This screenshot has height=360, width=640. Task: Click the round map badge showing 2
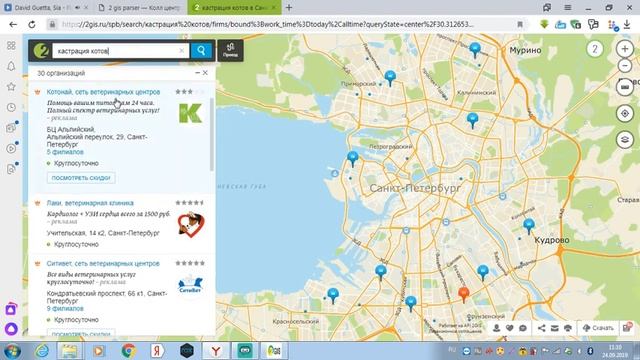(x=595, y=49)
